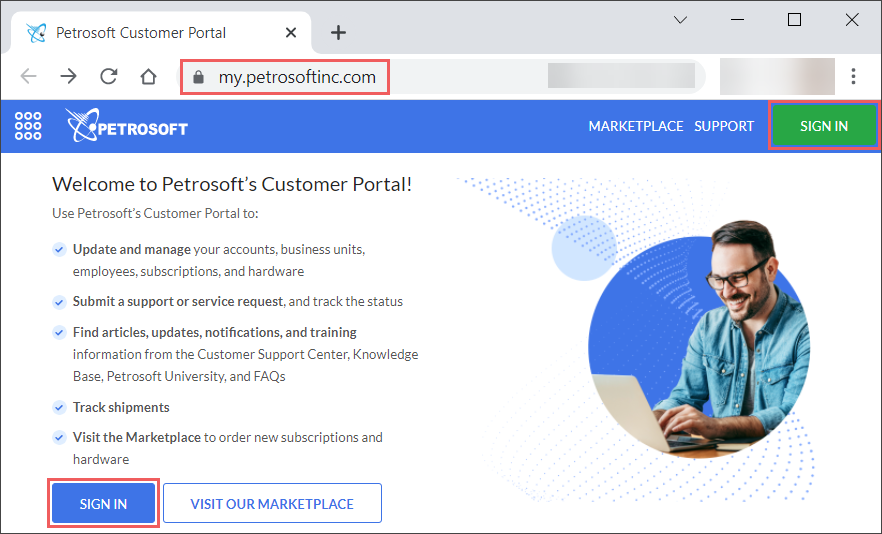Screen dimensions: 882x534
Task: Click the green SIGN IN header button
Action: [824, 126]
